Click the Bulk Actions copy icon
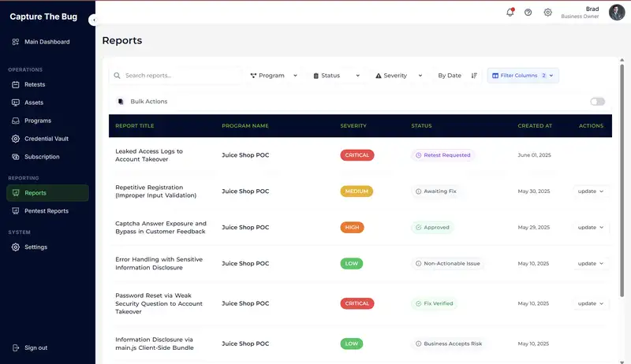The width and height of the screenshot is (631, 364). [121, 102]
